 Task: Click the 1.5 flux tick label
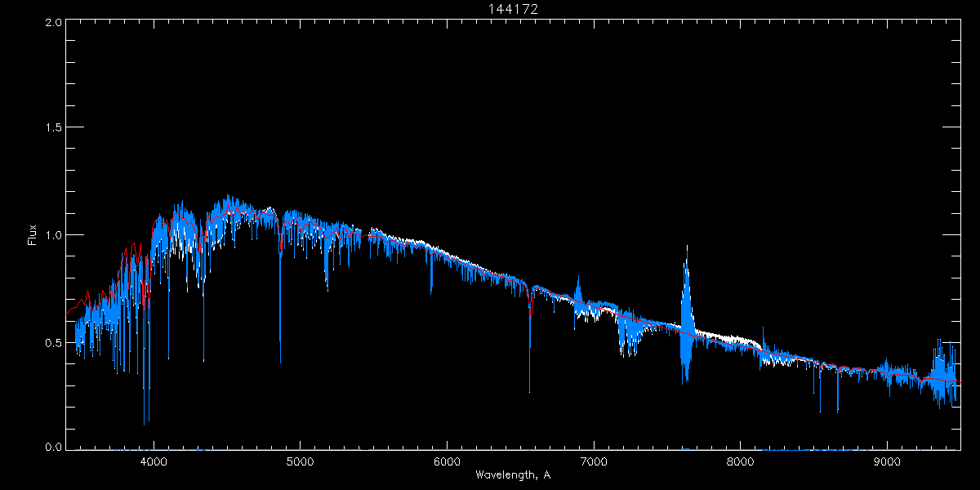point(53,128)
